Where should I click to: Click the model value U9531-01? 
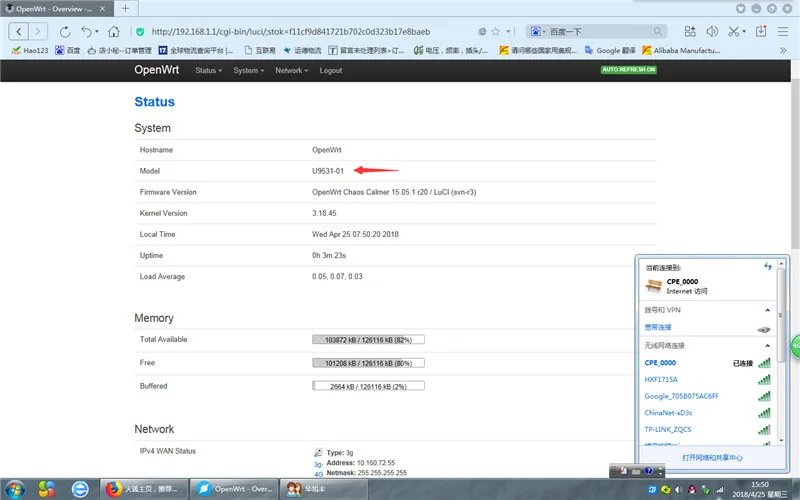pyautogui.click(x=328, y=171)
